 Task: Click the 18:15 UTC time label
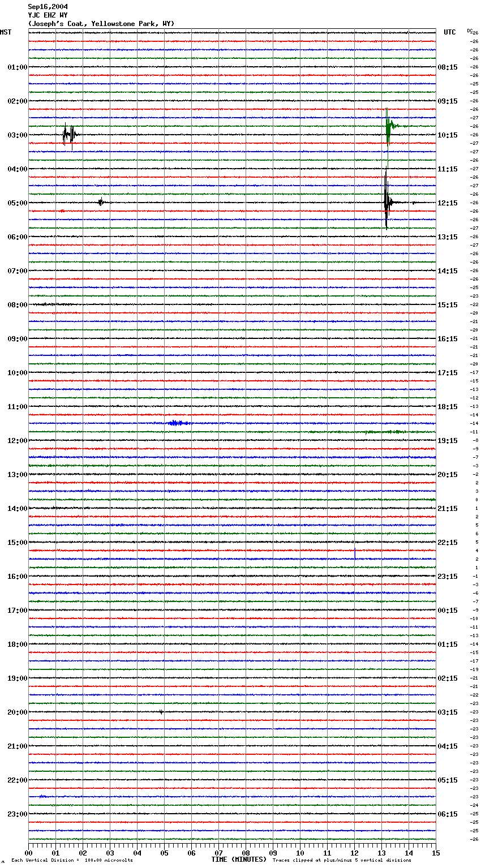pos(448,407)
